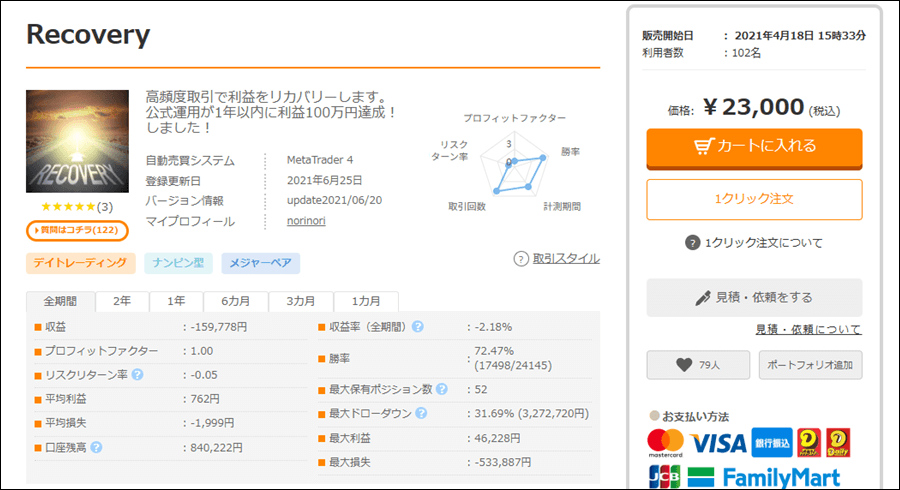Select the 全期間 tab
Screen dimensions: 900x490
click(x=60, y=301)
